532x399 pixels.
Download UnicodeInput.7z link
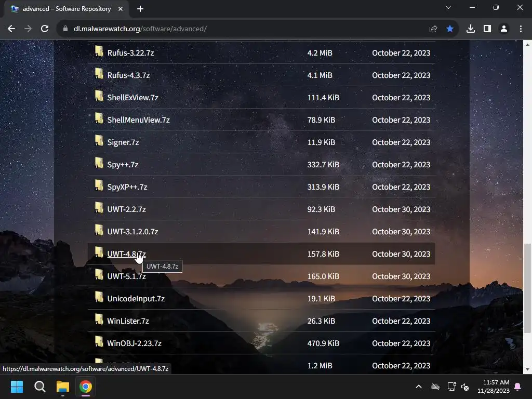tap(136, 299)
